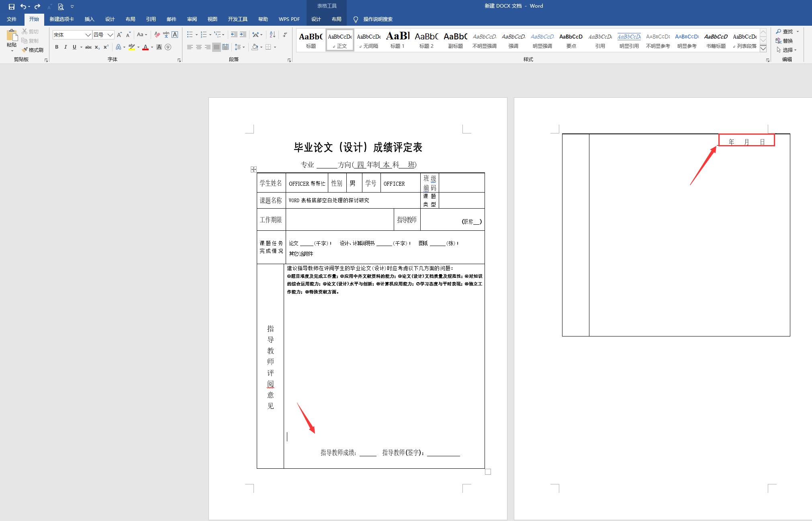Clear all formatting with the eraser icon
The width and height of the screenshot is (812, 521).
(x=157, y=35)
